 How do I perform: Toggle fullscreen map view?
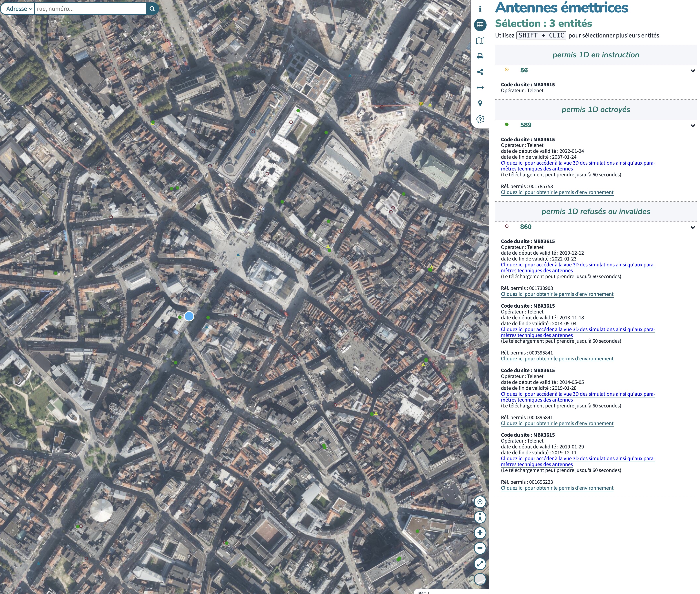(x=480, y=563)
